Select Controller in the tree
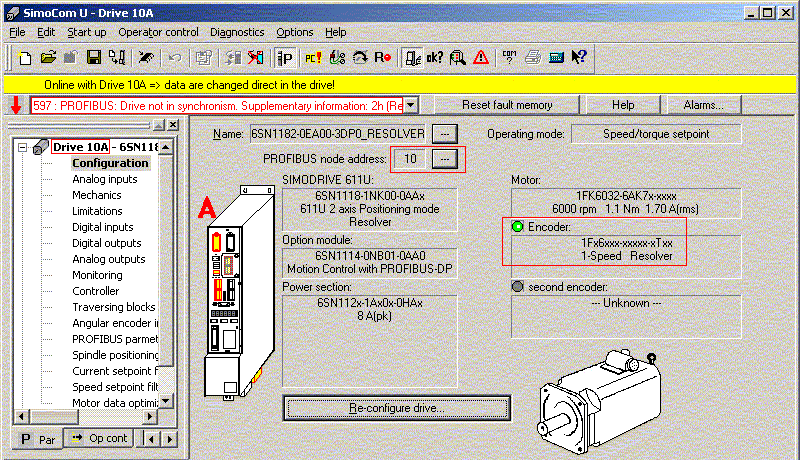 click(95, 291)
